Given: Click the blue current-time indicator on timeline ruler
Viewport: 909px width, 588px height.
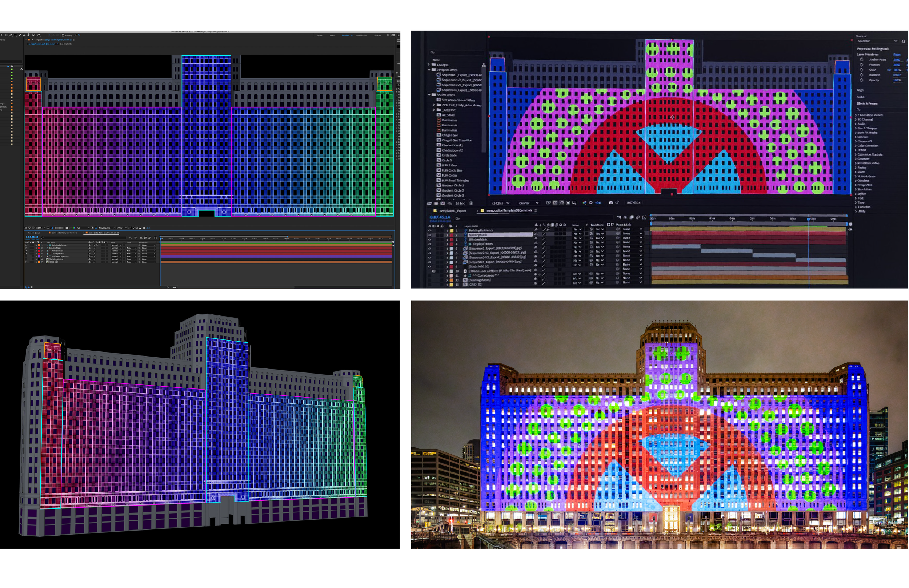Looking at the screenshot, I should click(x=808, y=219).
